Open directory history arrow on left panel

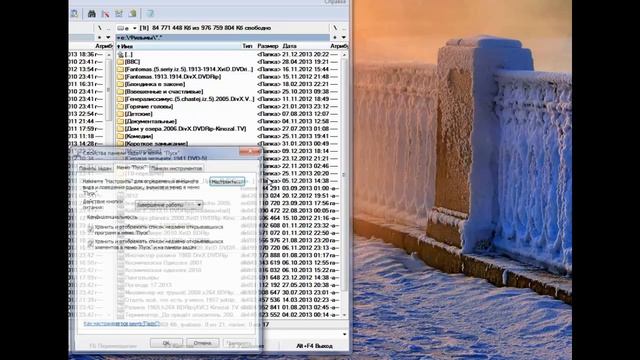108,37
